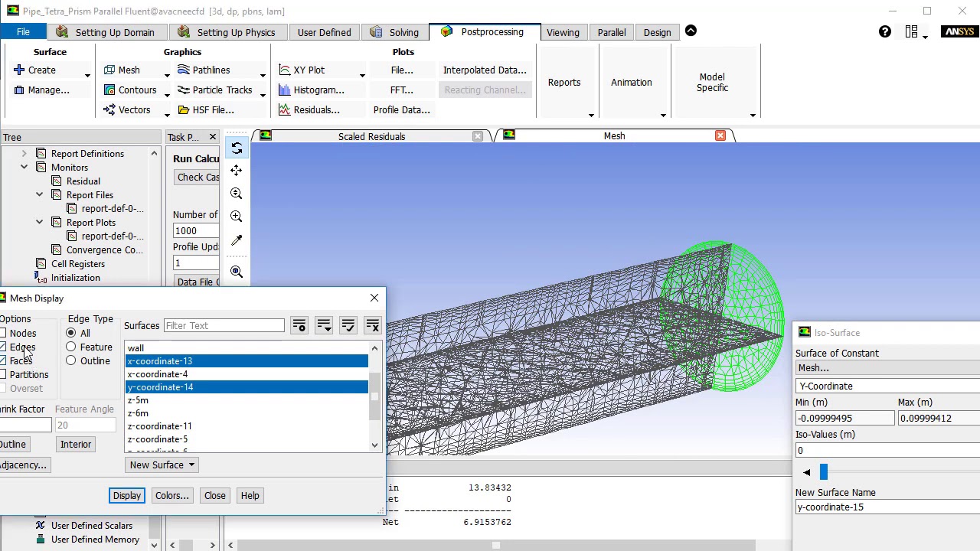This screenshot has width=980, height=551.
Task: Expand the Report Definitions node
Action: tap(24, 153)
